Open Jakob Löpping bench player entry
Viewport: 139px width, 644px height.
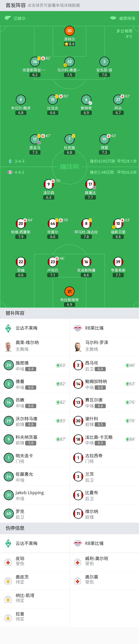(x=35, y=495)
